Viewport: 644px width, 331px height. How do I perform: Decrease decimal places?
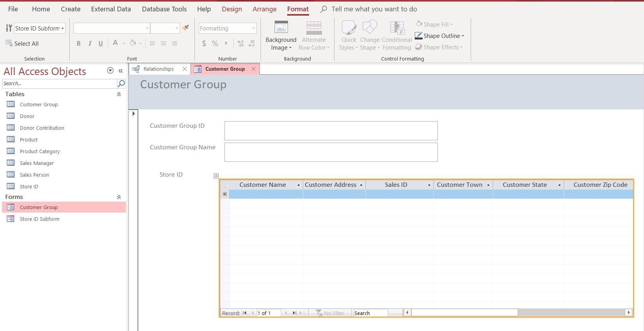(x=252, y=43)
